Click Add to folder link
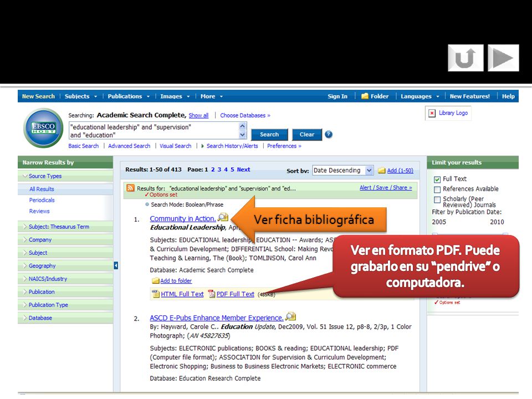532x399 pixels. point(176,281)
